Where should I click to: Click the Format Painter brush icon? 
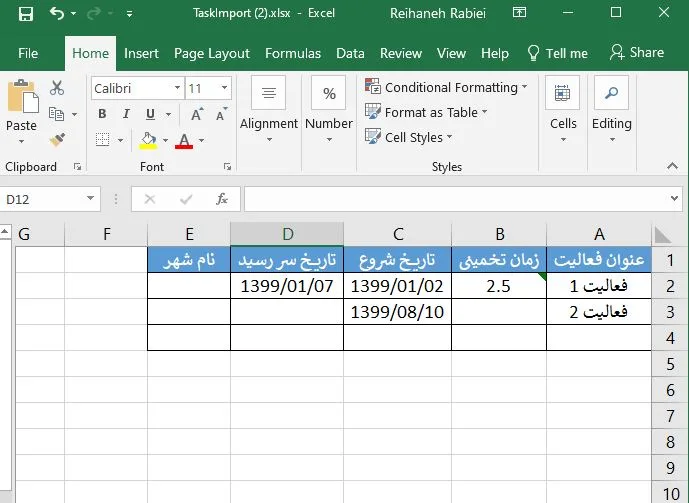click(x=57, y=140)
